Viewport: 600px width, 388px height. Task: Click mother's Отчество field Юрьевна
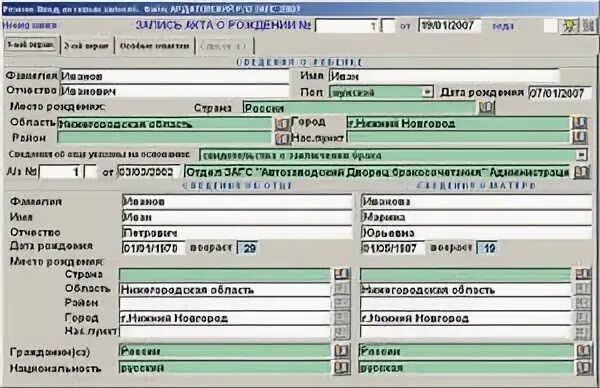476,233
